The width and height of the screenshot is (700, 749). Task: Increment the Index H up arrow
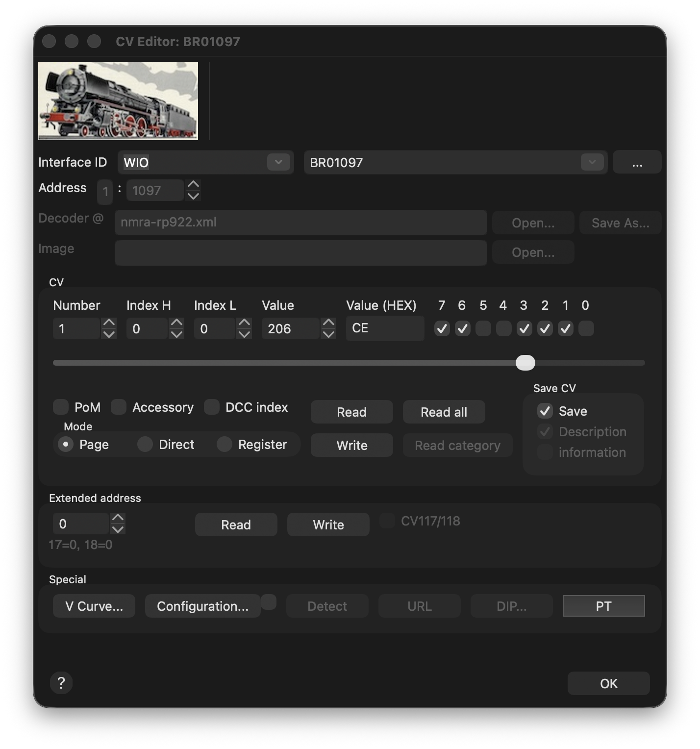(x=176, y=323)
